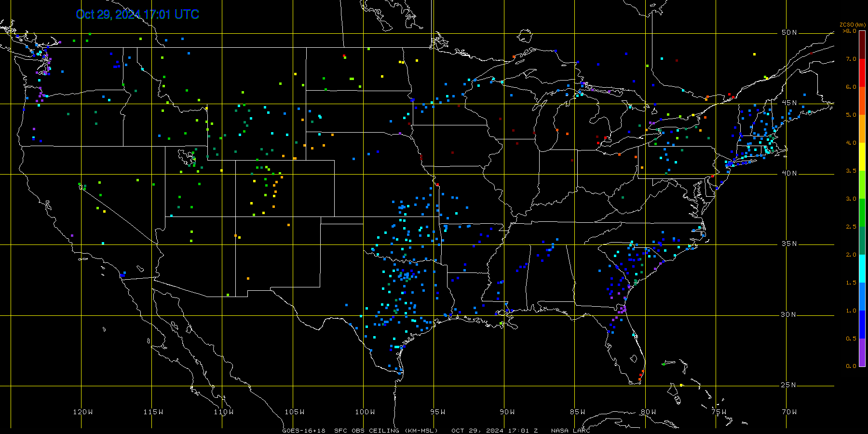
Task: Click the "120 W" longitude label
Action: click(83, 412)
